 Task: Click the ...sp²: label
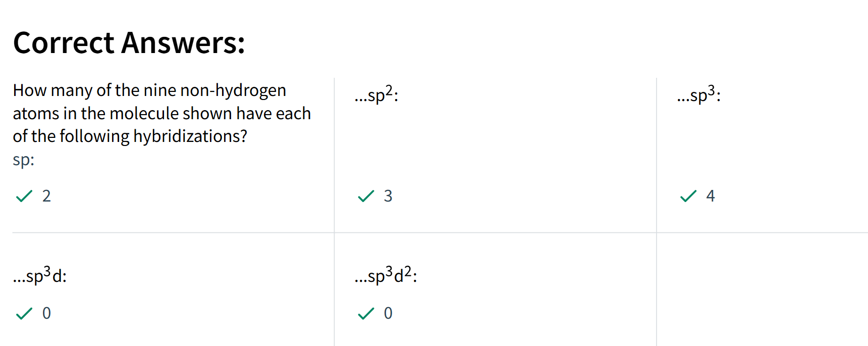tap(376, 94)
